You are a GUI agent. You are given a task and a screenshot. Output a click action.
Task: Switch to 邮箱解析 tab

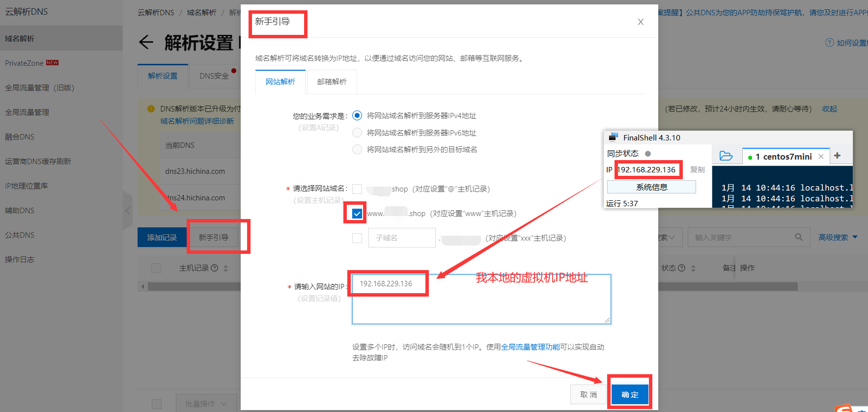click(332, 82)
